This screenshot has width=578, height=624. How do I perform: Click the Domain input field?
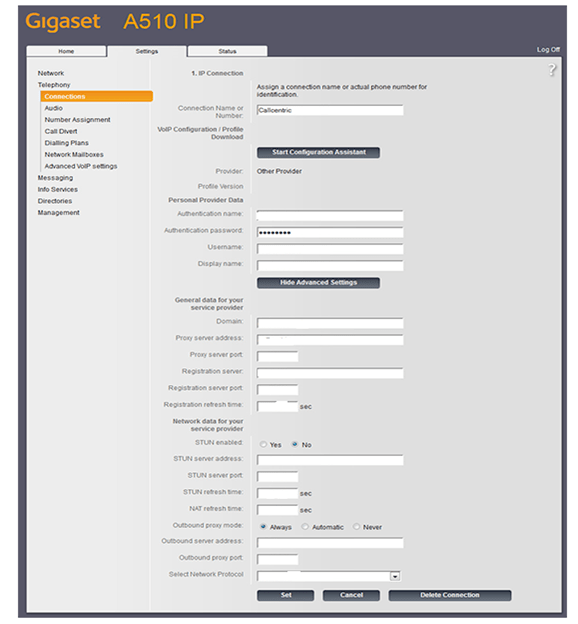(330, 323)
